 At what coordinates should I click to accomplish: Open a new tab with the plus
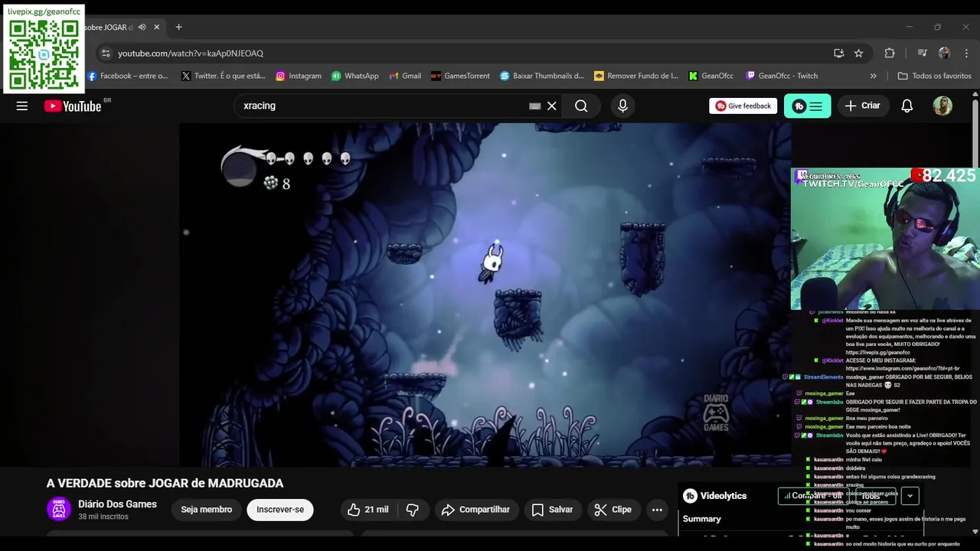(x=178, y=27)
